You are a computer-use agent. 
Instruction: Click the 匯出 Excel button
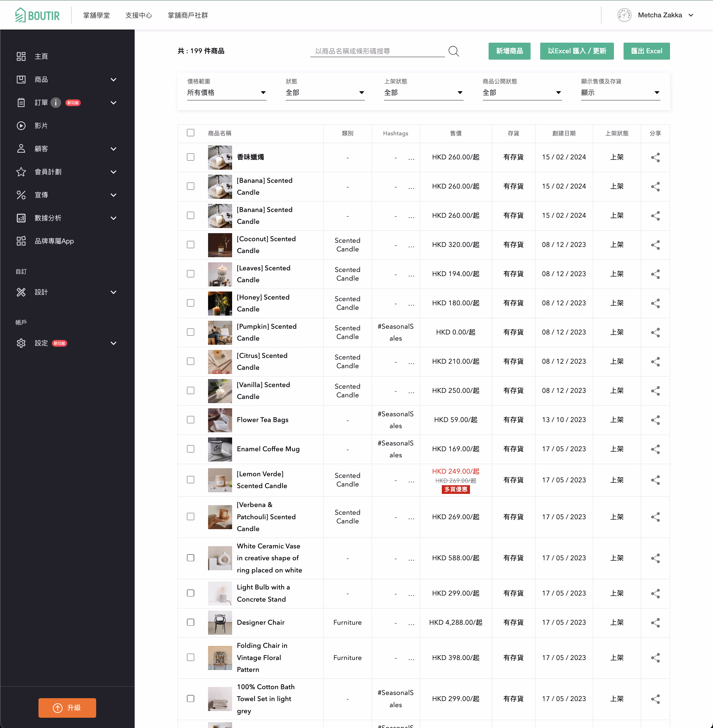click(x=646, y=51)
